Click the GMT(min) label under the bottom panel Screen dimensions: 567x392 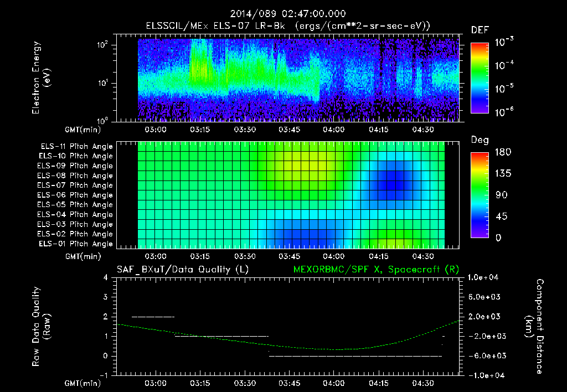coord(83,384)
